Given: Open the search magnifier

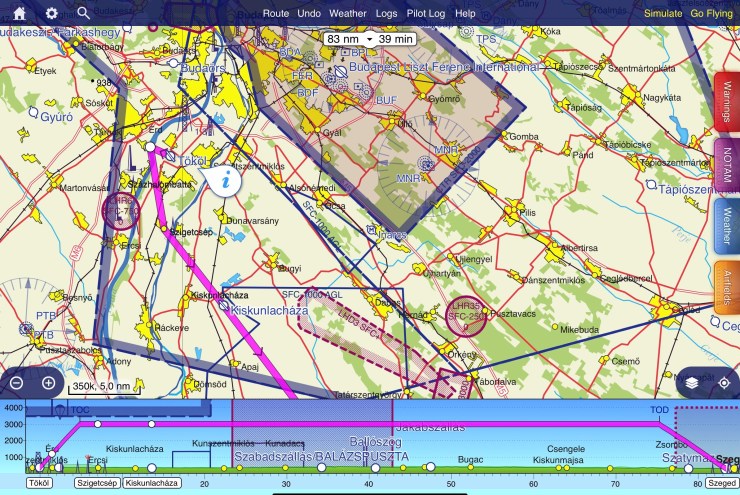Looking at the screenshot, I should pos(83,13).
